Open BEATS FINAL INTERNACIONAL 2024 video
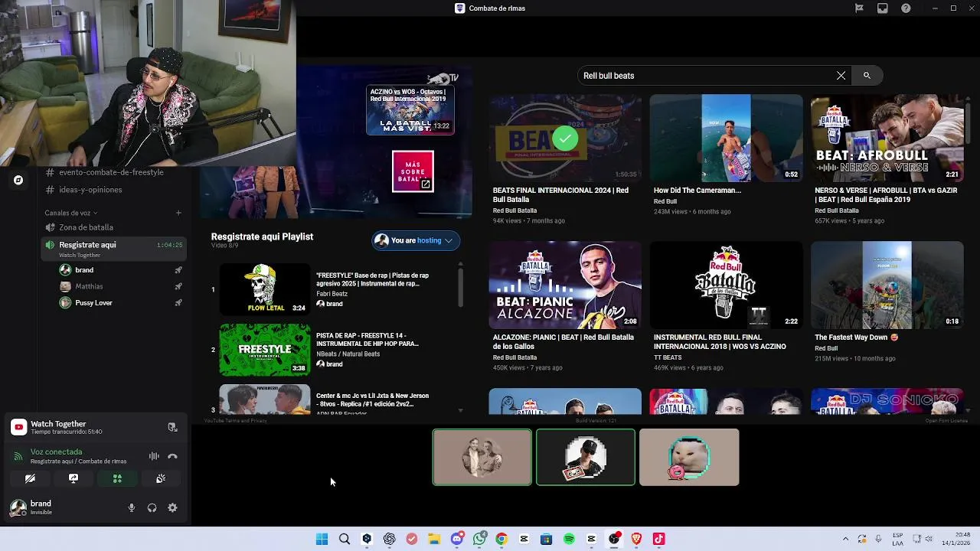The width and height of the screenshot is (980, 551). click(x=565, y=138)
